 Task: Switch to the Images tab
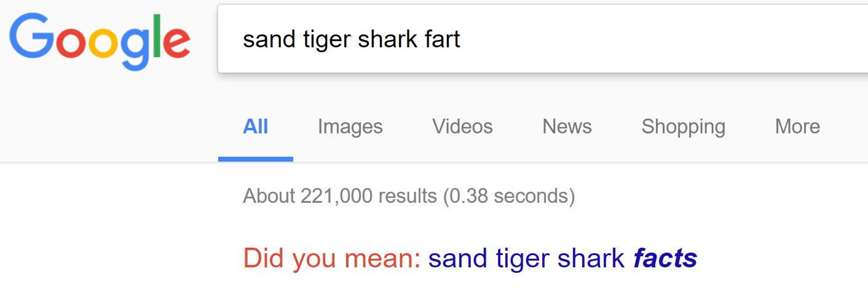(x=350, y=127)
